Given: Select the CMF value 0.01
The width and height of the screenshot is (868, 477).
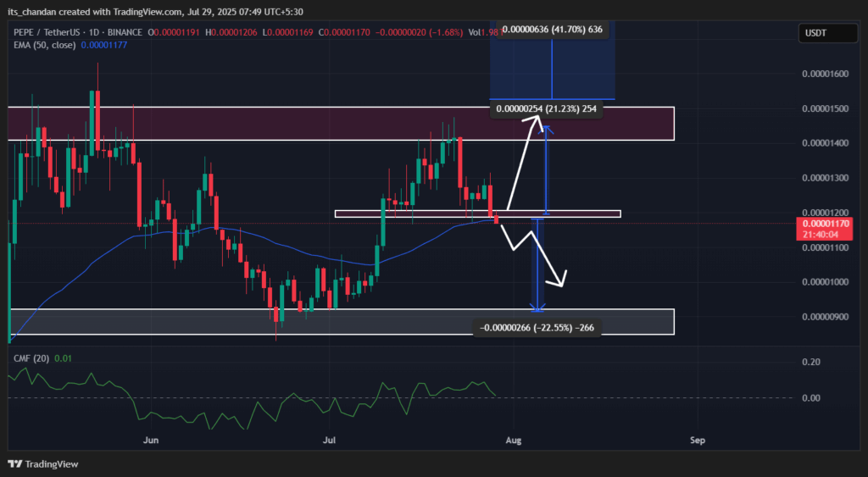Looking at the screenshot, I should 63,358.
